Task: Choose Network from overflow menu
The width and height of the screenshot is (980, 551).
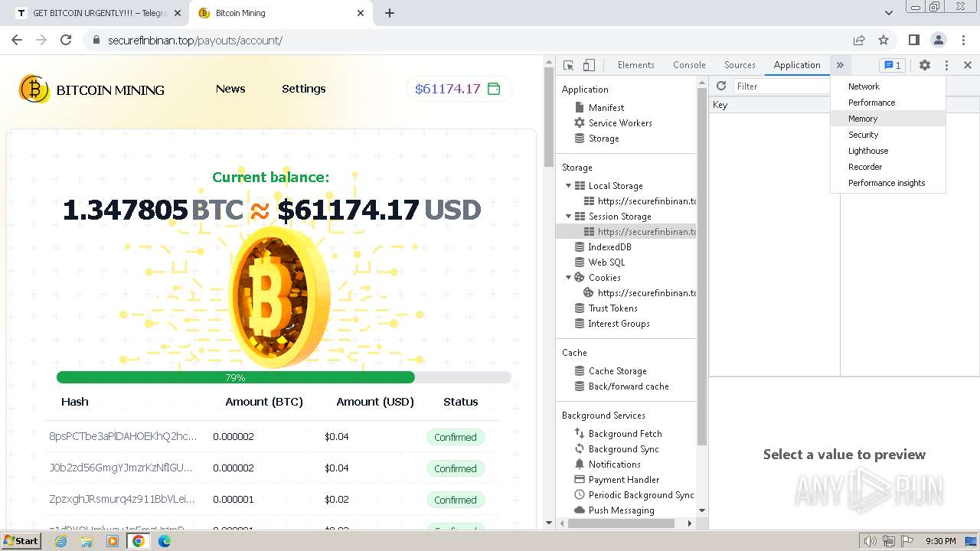Action: 888,86
